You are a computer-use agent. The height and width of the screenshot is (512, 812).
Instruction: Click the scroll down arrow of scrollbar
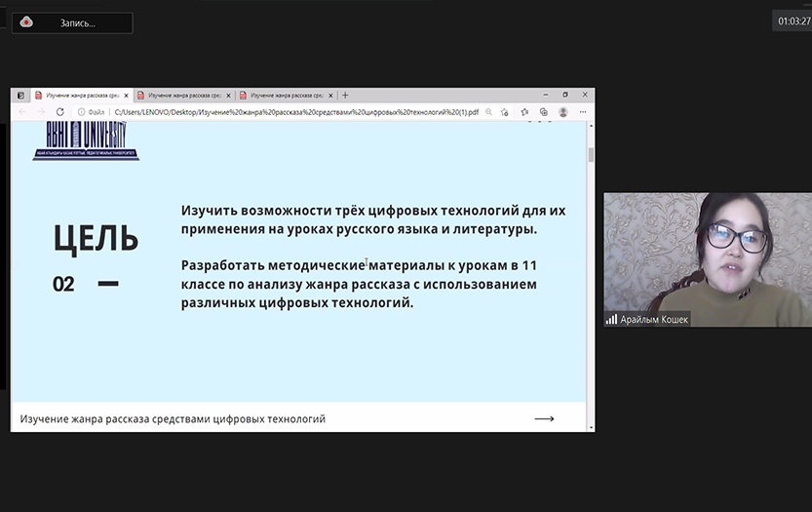[591, 426]
